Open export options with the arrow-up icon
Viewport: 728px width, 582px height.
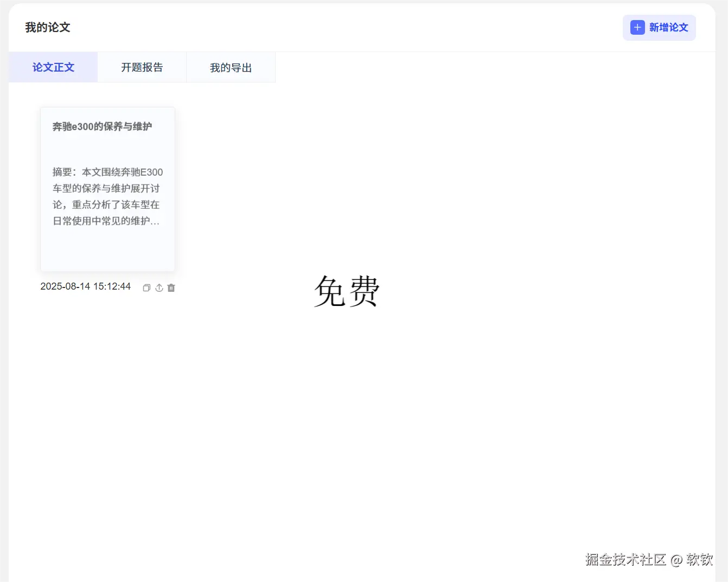pyautogui.click(x=159, y=287)
